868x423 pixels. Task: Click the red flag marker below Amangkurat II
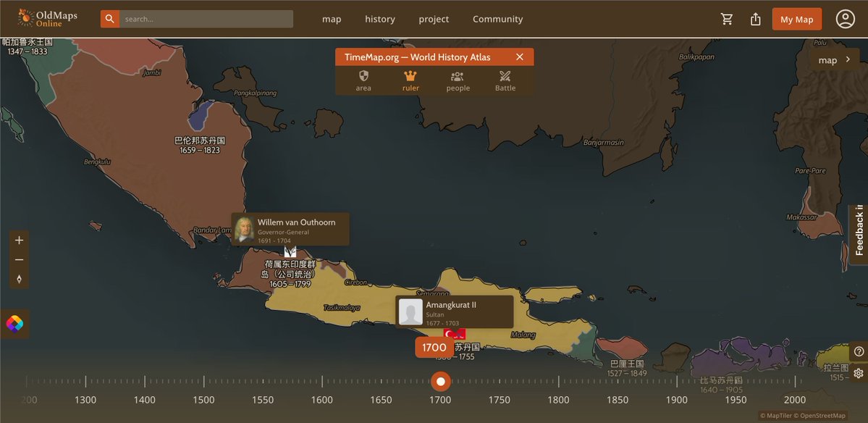coord(455,334)
